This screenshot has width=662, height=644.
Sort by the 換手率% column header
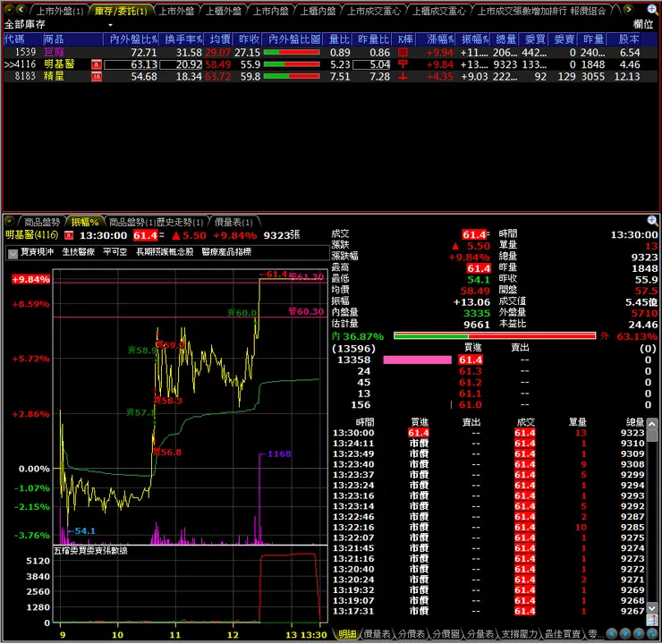(x=182, y=39)
